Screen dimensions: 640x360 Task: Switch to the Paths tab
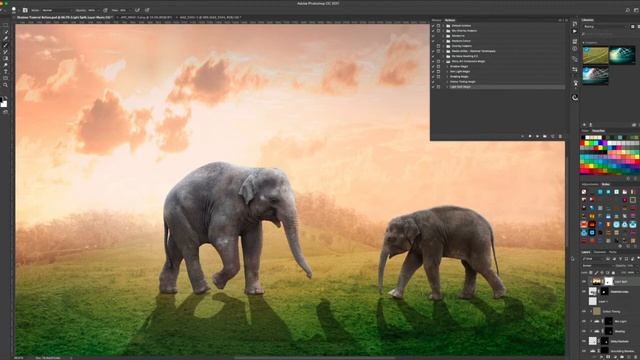[x=613, y=252]
